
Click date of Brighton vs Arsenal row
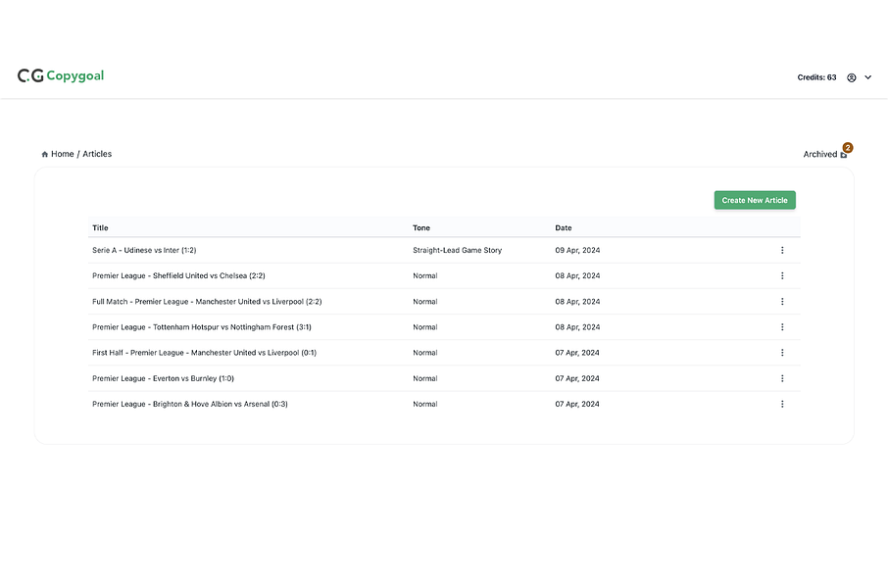coord(577,404)
